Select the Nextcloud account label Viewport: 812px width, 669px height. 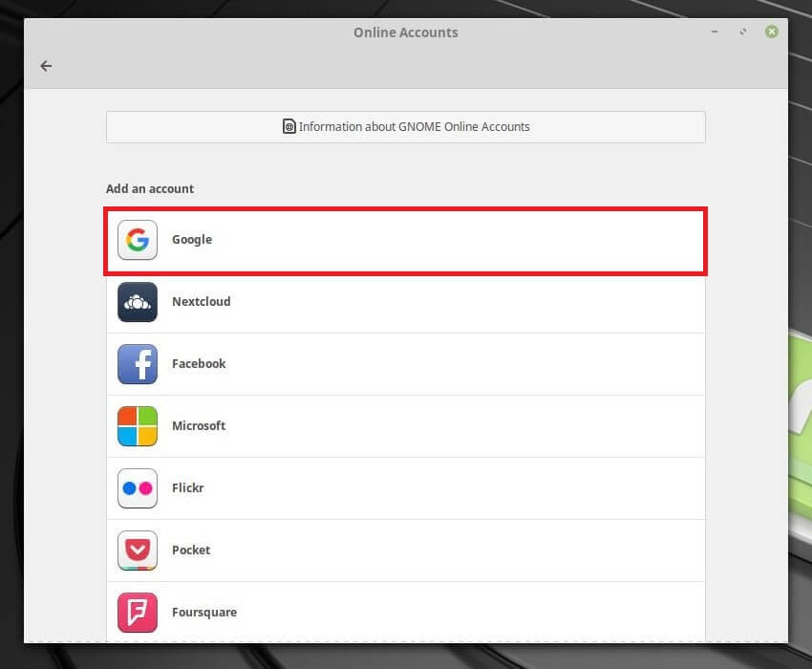[202, 302]
